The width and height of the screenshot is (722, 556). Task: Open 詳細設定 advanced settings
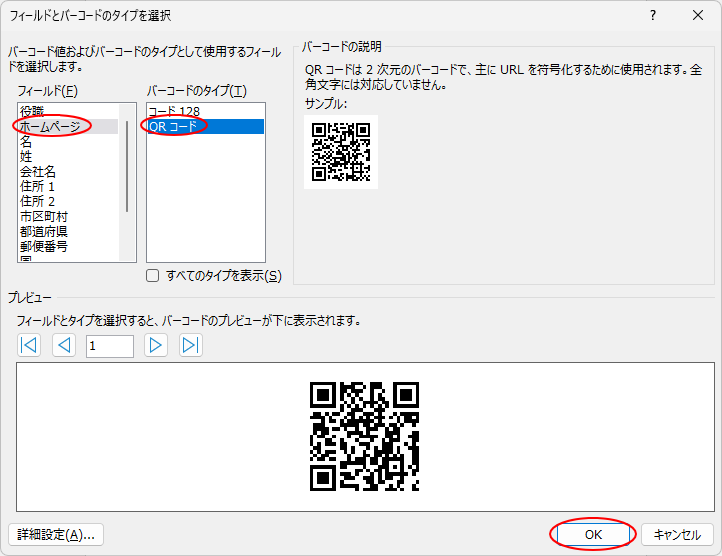pyautogui.click(x=56, y=535)
